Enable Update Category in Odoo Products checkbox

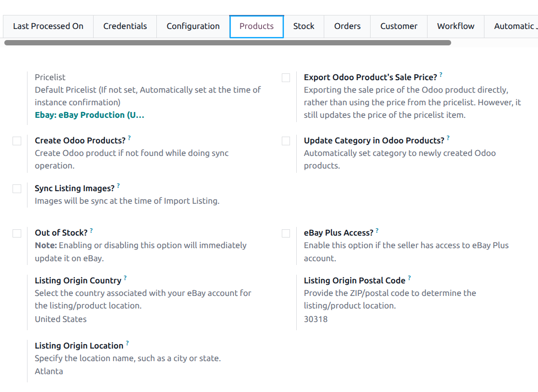286,141
